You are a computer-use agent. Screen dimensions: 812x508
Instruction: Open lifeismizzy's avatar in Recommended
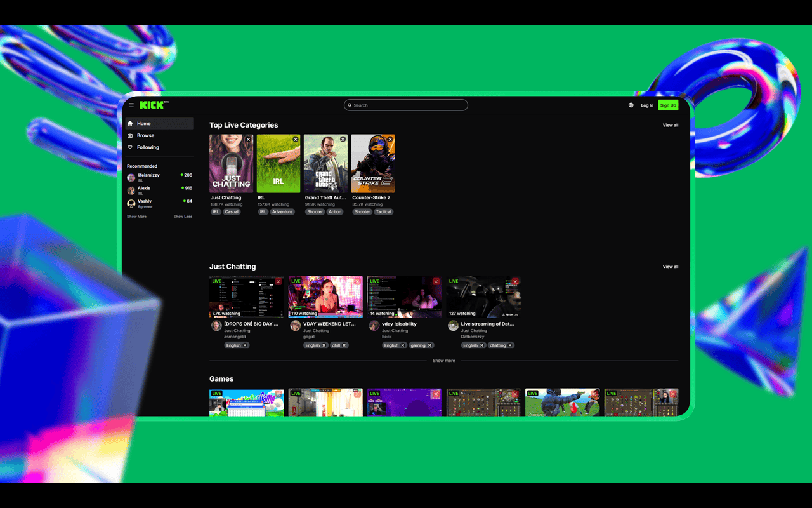point(131,178)
